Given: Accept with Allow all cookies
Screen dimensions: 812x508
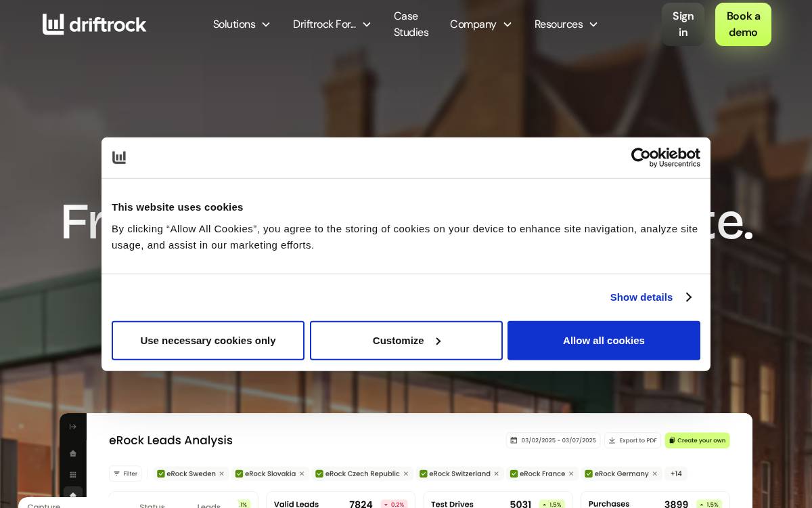Looking at the screenshot, I should (604, 341).
